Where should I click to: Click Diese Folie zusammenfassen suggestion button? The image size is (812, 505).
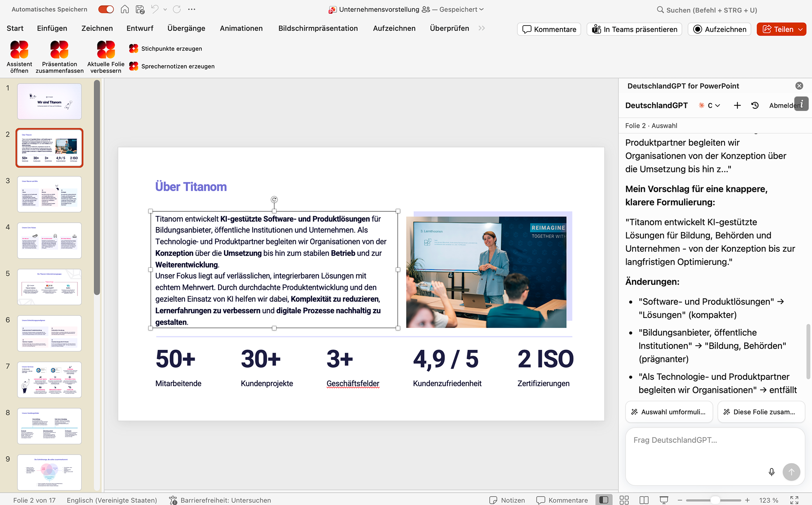[x=761, y=412]
